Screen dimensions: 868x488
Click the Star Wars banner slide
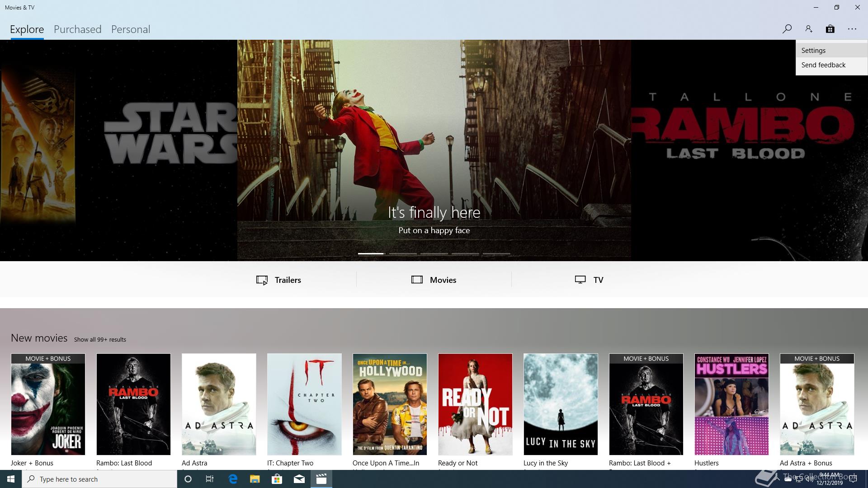[118, 150]
